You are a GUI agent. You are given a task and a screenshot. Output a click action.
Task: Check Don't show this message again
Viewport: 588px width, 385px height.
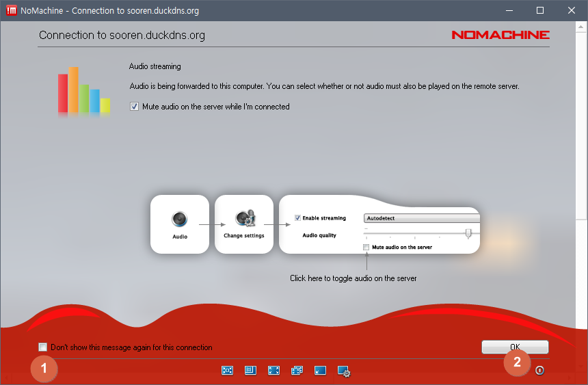(43, 347)
